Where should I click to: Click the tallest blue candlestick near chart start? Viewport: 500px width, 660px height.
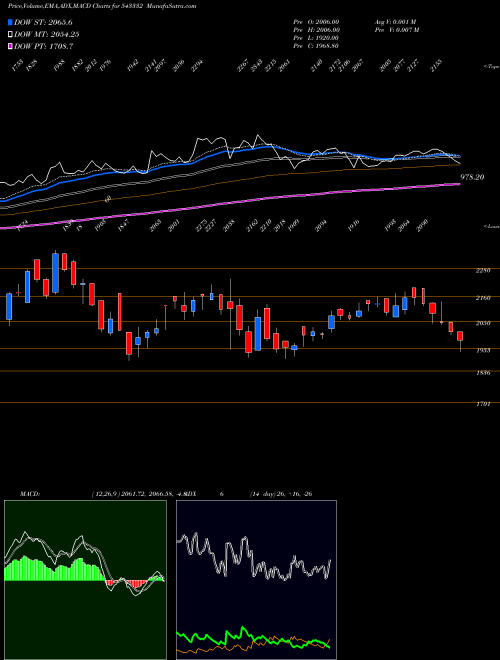(x=55, y=273)
